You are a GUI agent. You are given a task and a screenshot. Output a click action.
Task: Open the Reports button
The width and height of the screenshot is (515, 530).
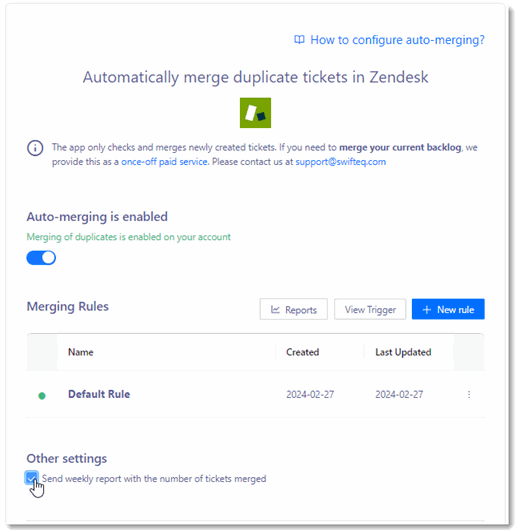293,309
